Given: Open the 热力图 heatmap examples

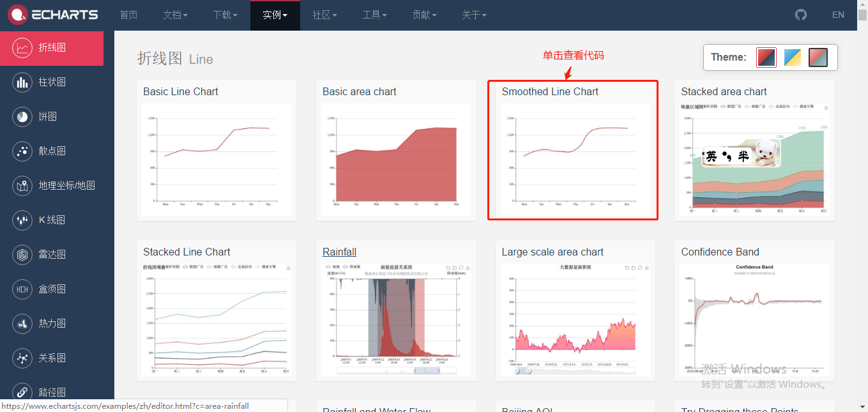Looking at the screenshot, I should point(52,323).
